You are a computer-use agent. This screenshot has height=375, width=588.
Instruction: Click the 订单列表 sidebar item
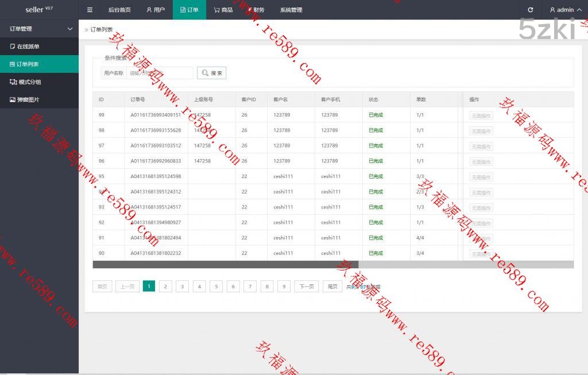pos(28,64)
